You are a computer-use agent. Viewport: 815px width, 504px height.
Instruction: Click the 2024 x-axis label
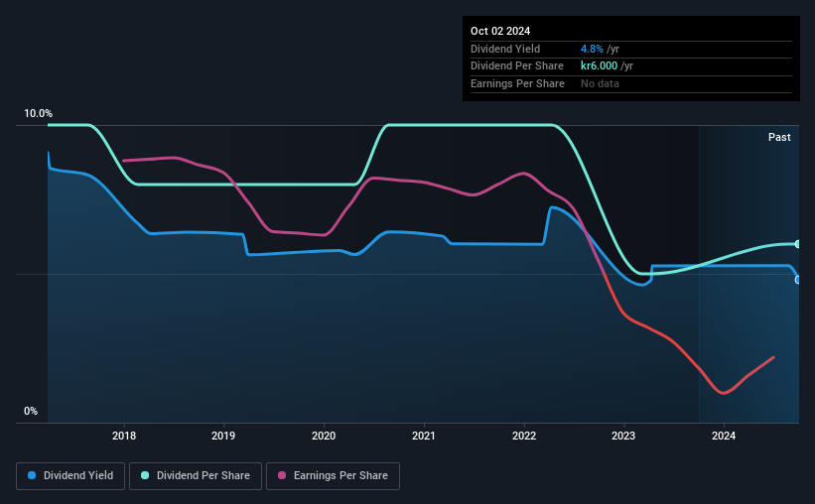point(724,436)
